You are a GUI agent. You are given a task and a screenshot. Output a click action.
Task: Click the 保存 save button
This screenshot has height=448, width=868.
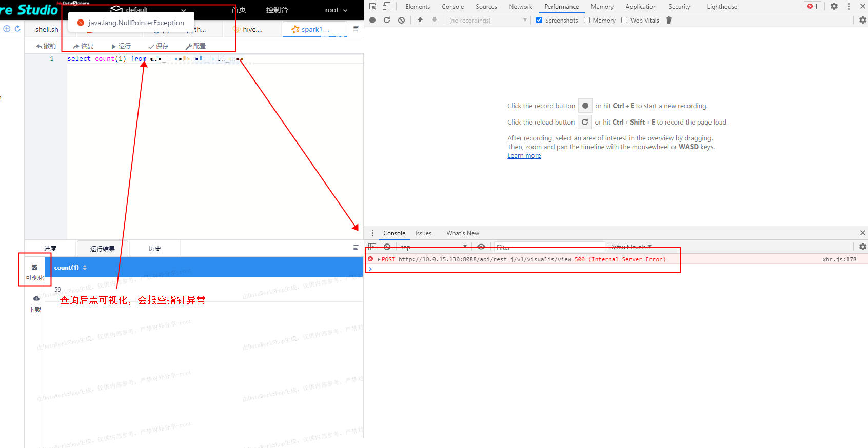[x=158, y=46]
